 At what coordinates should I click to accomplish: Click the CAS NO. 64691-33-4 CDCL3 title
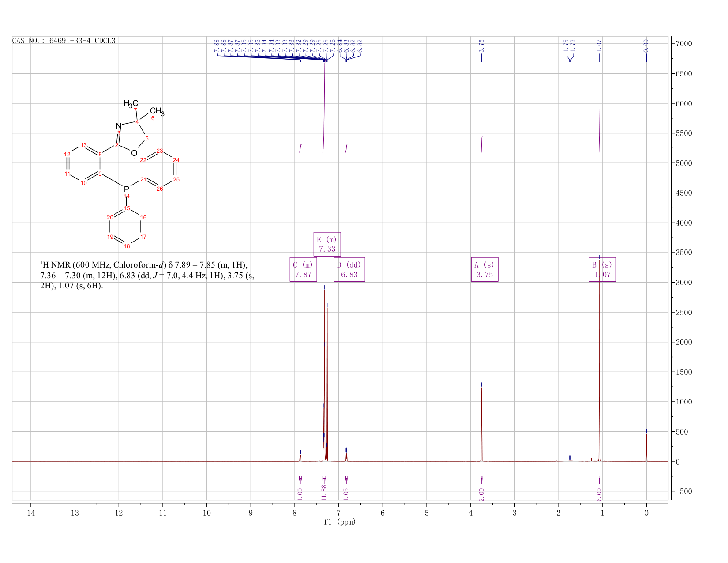[x=64, y=41]
